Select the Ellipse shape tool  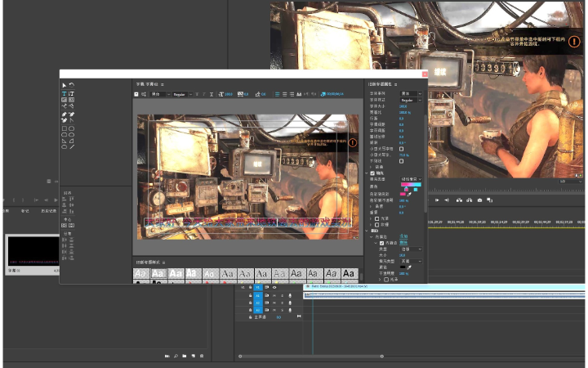[x=65, y=147]
